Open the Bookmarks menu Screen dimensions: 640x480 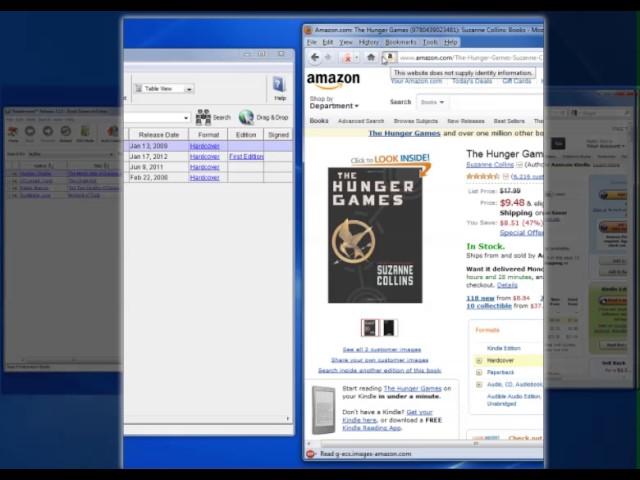tap(401, 42)
